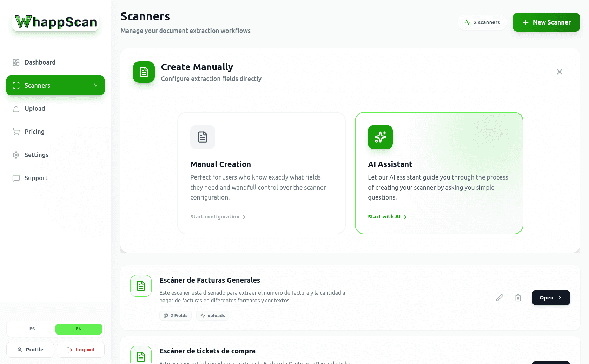The image size is (589, 364).
Task: Go to the Upload section
Action: [35, 109]
